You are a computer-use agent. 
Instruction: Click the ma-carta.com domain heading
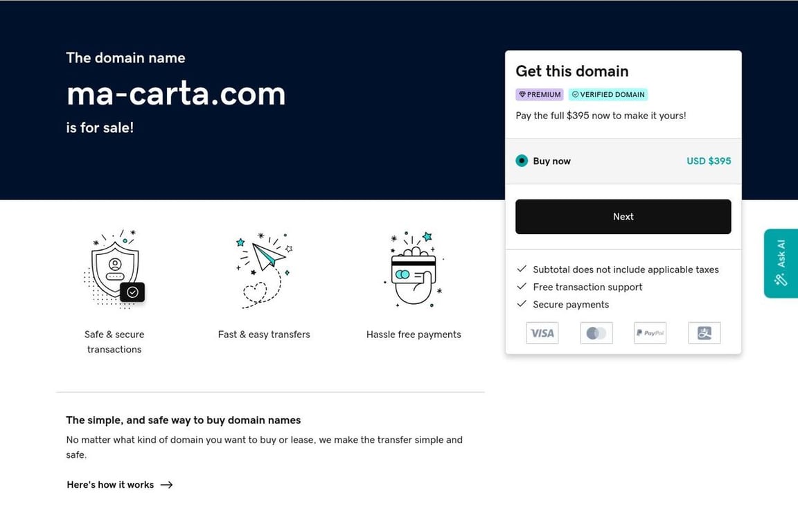176,93
